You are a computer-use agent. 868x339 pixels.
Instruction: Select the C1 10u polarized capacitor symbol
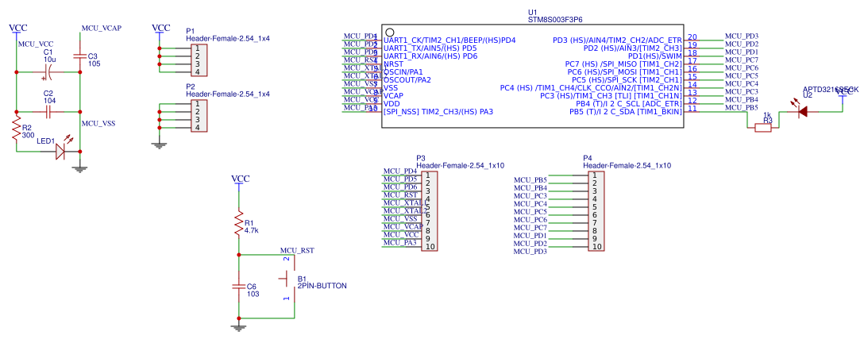tap(48, 72)
